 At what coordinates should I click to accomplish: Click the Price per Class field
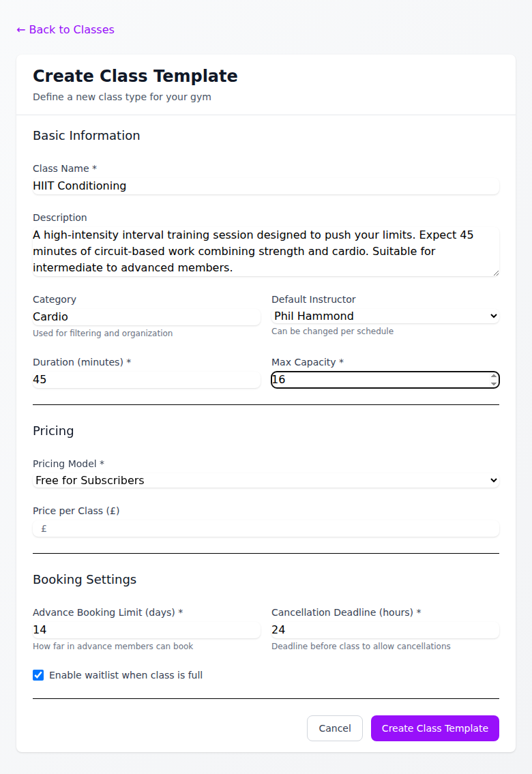pyautogui.click(x=266, y=528)
